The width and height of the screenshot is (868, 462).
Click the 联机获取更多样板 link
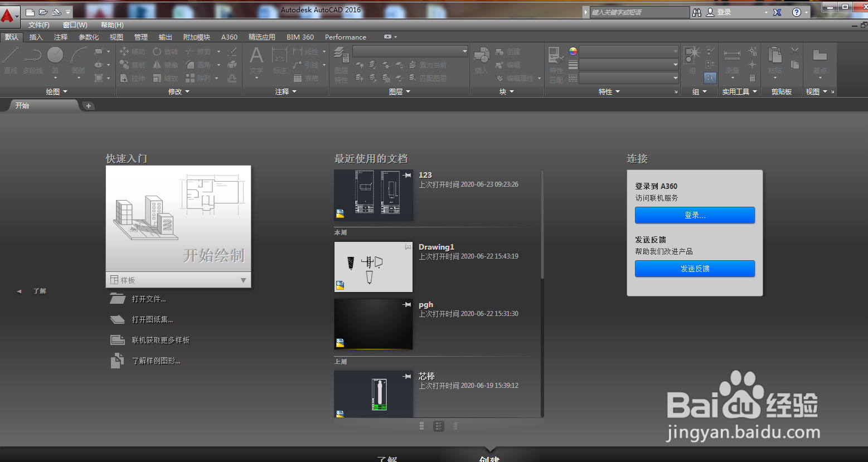coord(161,340)
